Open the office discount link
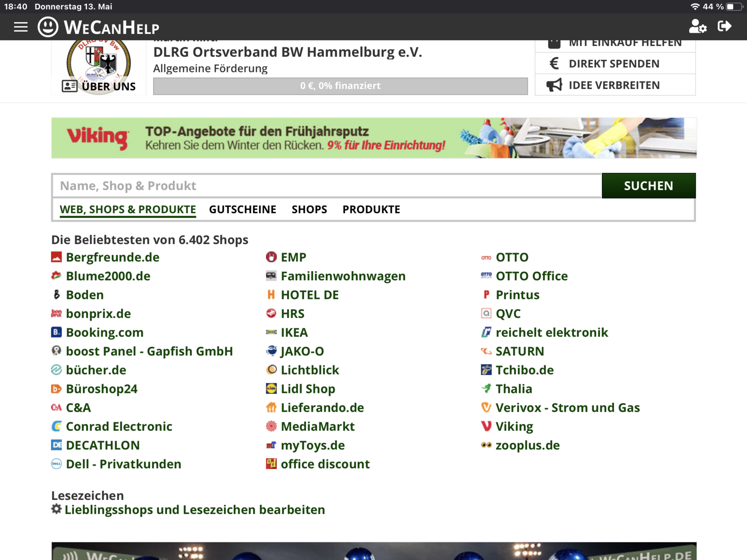The height and width of the screenshot is (560, 747). (x=325, y=464)
